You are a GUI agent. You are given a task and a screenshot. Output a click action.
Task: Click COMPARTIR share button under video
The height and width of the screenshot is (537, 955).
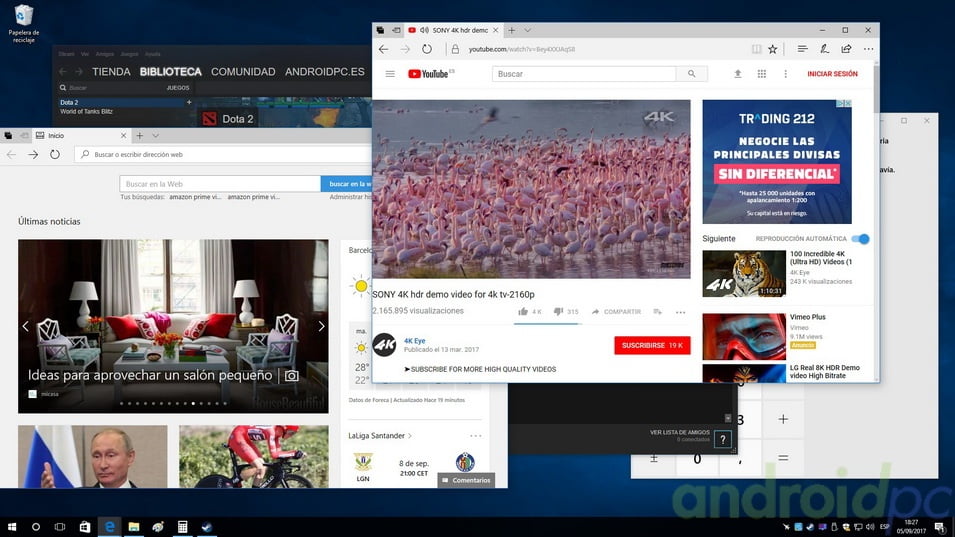click(x=616, y=312)
